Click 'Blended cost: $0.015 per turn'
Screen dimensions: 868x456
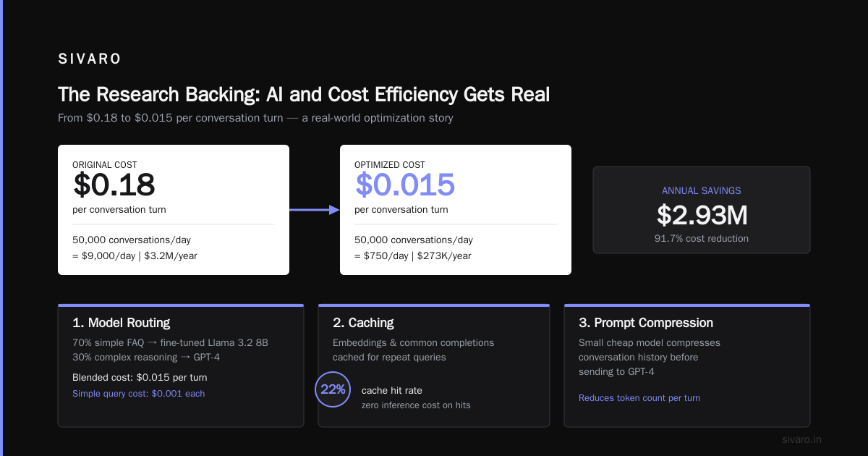point(140,377)
